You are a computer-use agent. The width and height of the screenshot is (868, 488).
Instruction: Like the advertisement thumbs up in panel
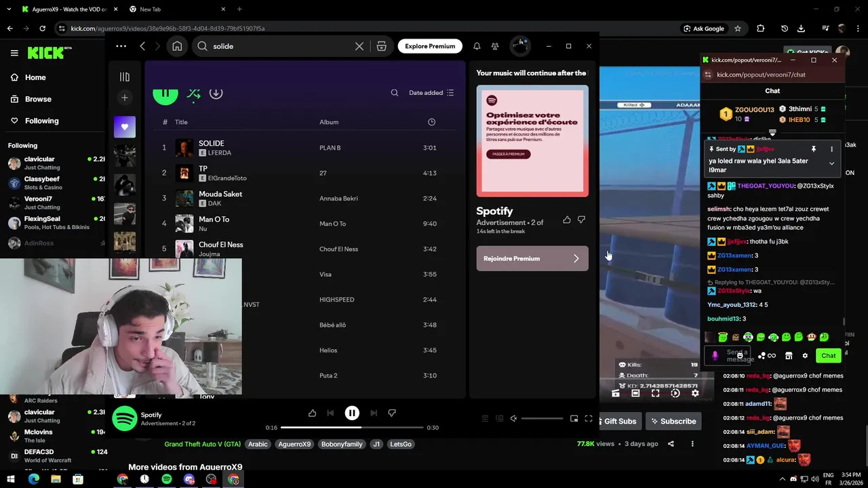567,220
